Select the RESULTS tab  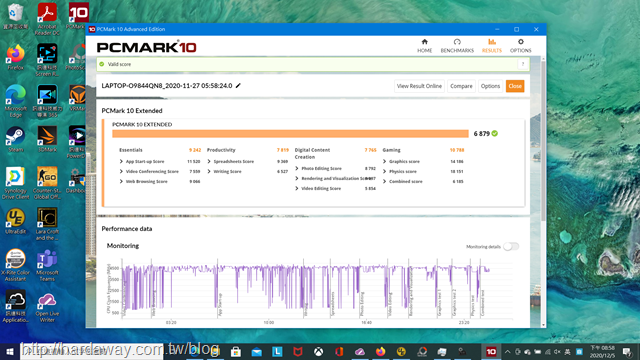491,46
